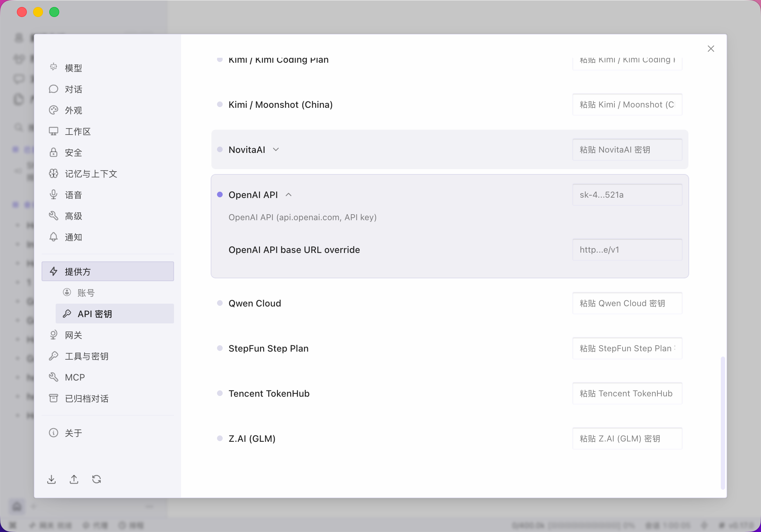Click the Kimi / Moonshot (China) key field

coord(627,105)
